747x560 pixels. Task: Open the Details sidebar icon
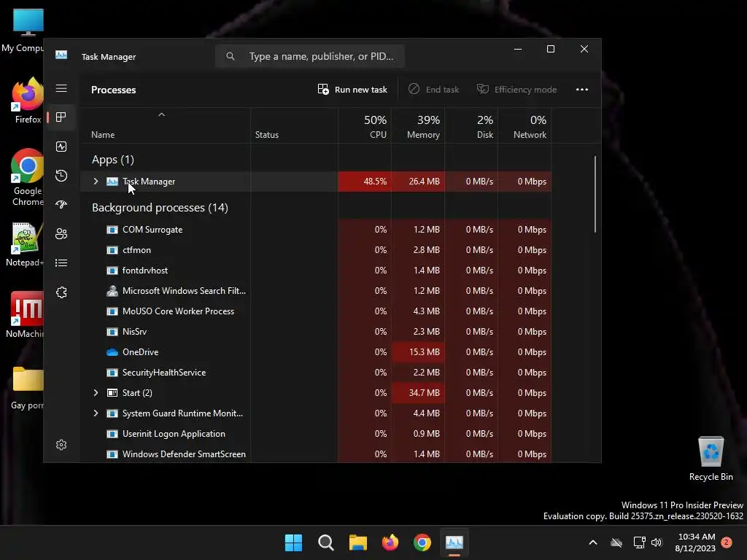click(x=61, y=262)
